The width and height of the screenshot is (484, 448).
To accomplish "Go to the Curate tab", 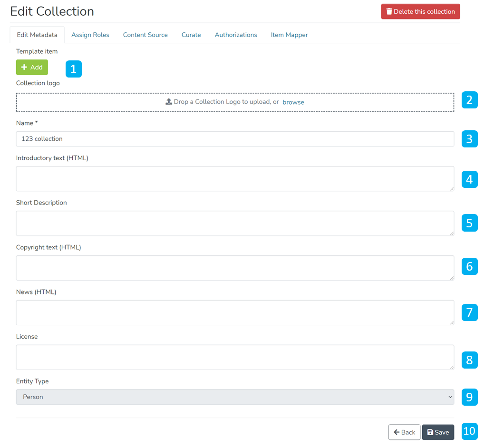I will tap(191, 35).
